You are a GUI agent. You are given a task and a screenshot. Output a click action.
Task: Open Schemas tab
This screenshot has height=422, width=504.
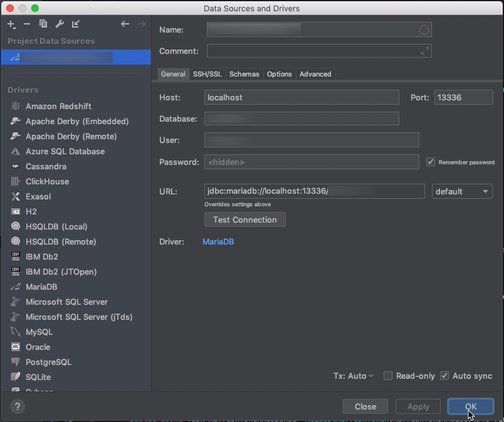[244, 74]
